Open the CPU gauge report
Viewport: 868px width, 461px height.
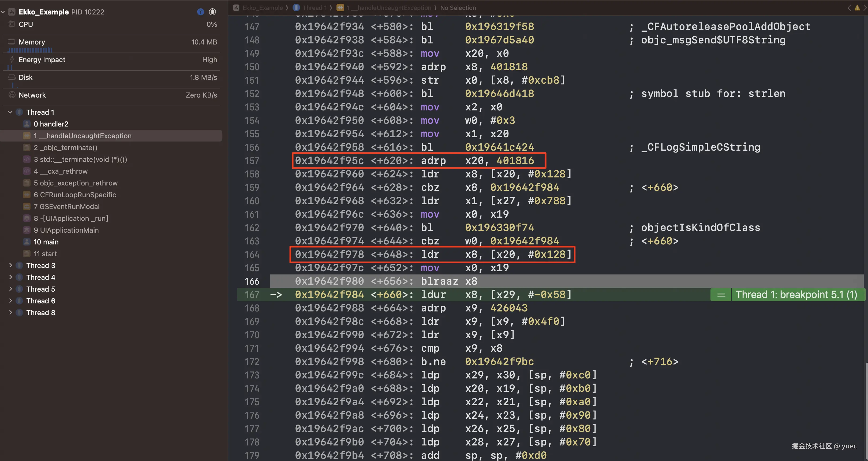pos(111,24)
